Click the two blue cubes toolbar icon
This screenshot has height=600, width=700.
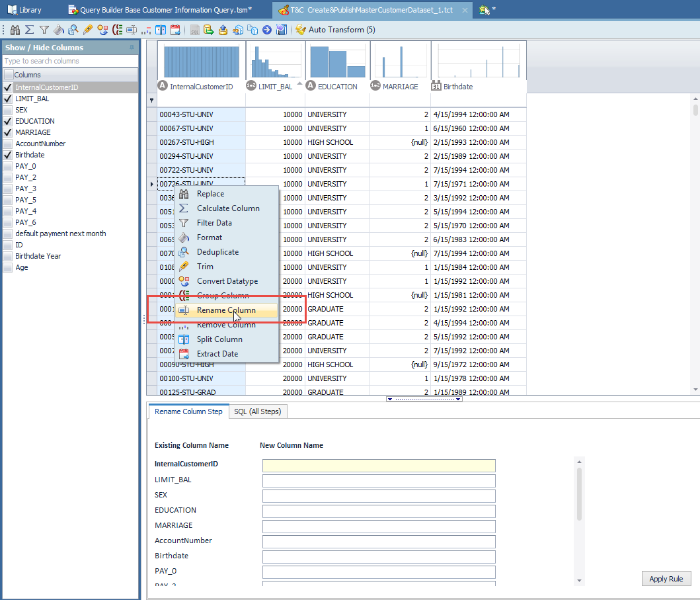[x=253, y=30]
